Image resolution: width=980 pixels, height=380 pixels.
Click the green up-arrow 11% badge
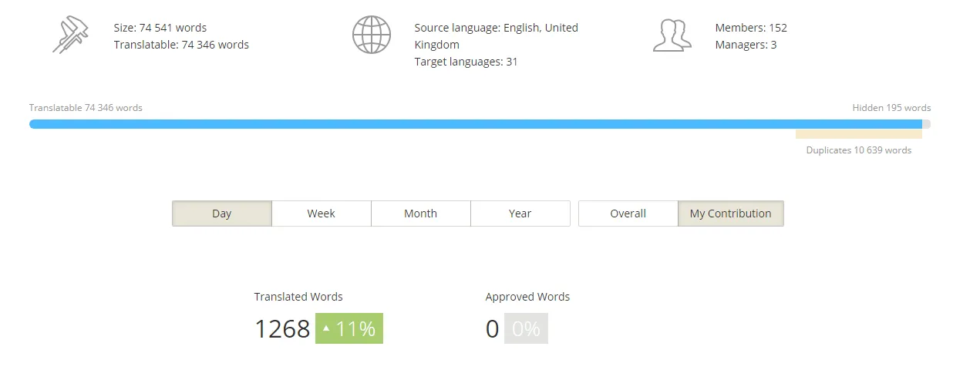(349, 328)
